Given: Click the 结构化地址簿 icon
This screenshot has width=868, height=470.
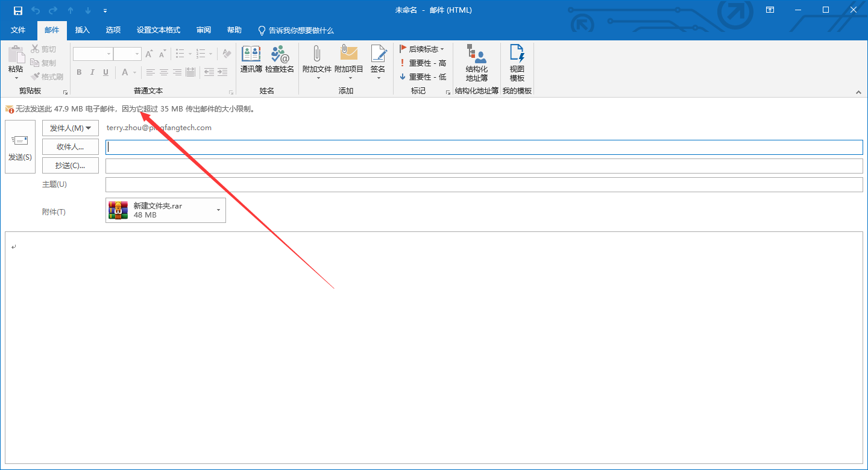Looking at the screenshot, I should pos(477,63).
